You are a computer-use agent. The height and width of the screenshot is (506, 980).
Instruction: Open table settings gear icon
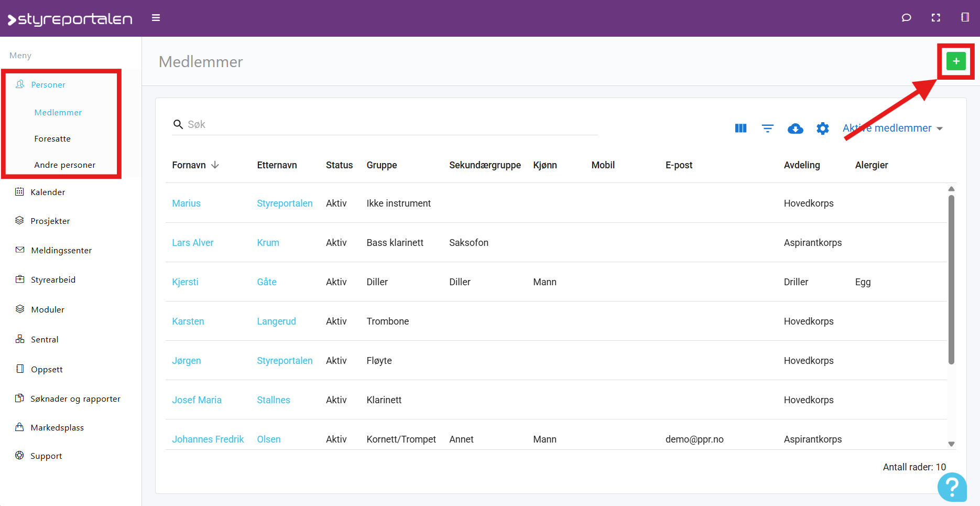(823, 128)
